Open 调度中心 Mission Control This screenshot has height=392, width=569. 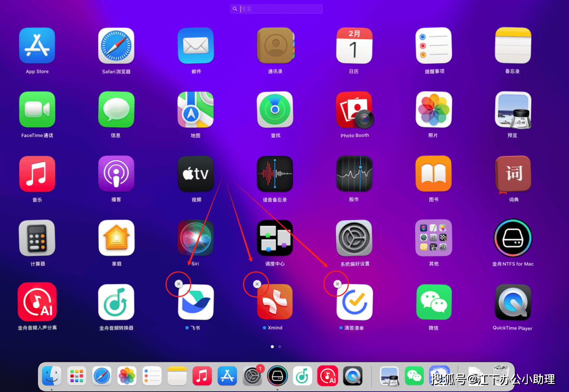point(275,238)
